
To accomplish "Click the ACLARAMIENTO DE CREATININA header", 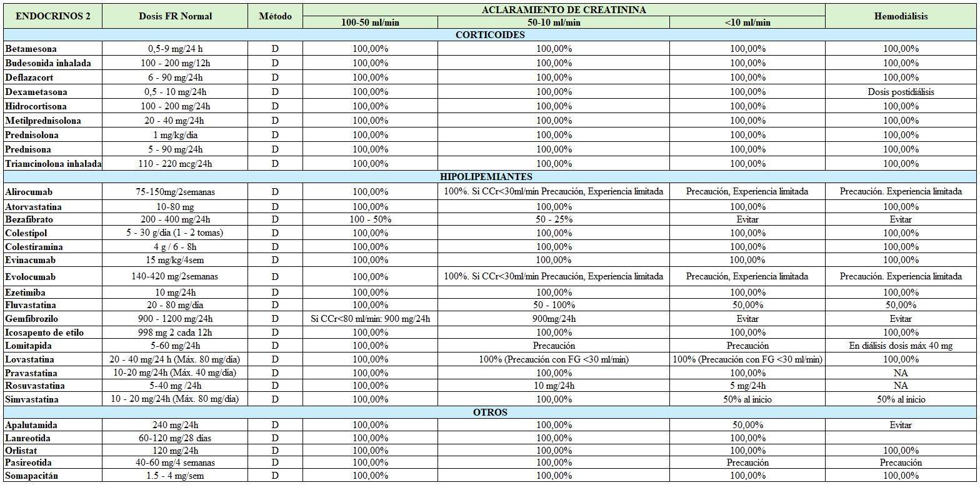I will pos(564,10).
